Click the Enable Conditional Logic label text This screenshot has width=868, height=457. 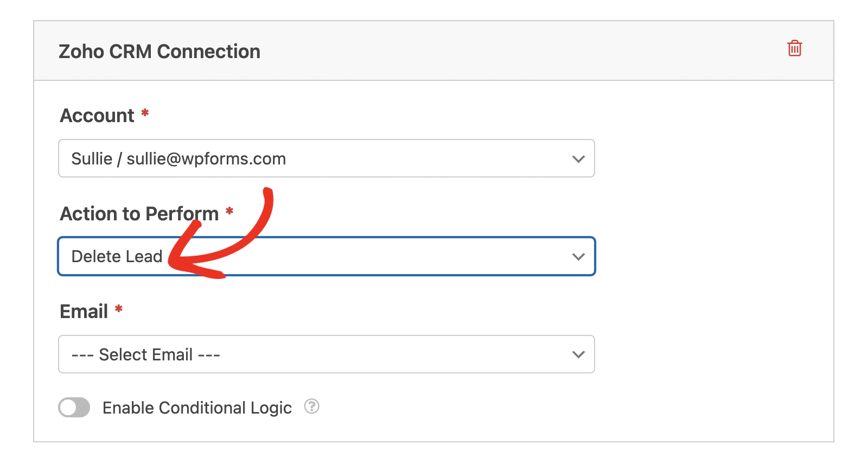pyautogui.click(x=197, y=408)
